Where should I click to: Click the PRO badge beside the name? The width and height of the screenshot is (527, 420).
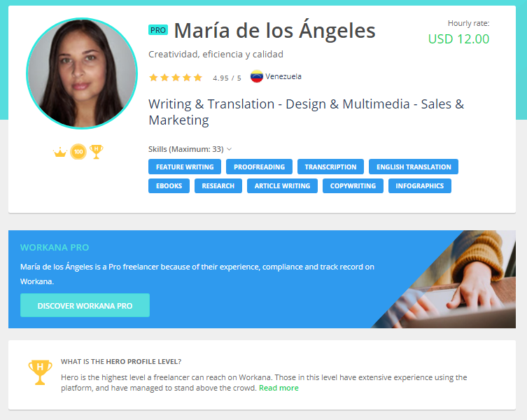tap(158, 30)
